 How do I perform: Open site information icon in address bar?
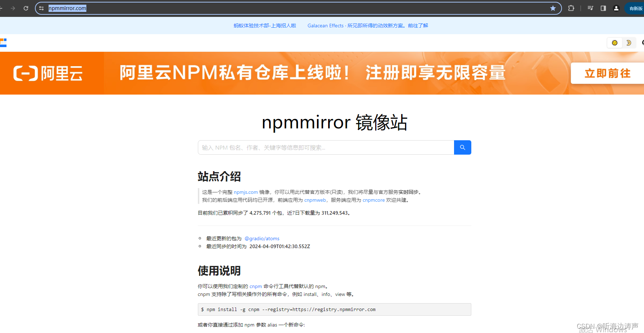(x=42, y=8)
